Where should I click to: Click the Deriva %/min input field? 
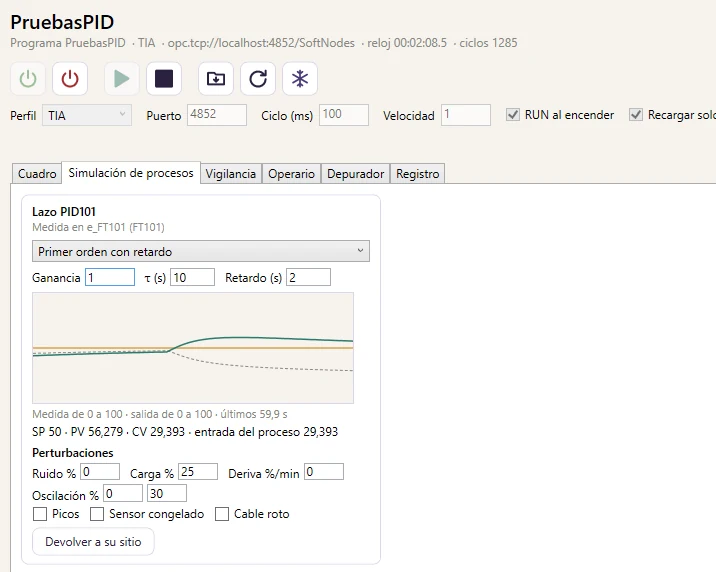324,472
